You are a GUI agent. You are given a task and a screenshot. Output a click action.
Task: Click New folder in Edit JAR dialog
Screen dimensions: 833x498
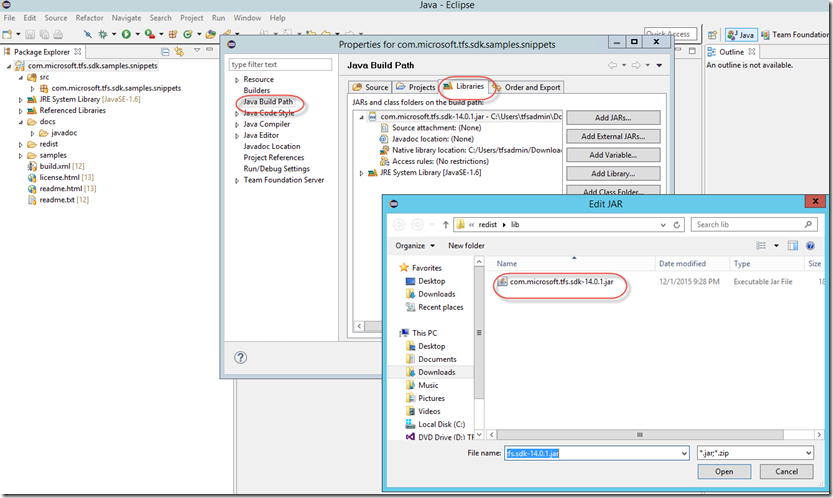pyautogui.click(x=466, y=246)
